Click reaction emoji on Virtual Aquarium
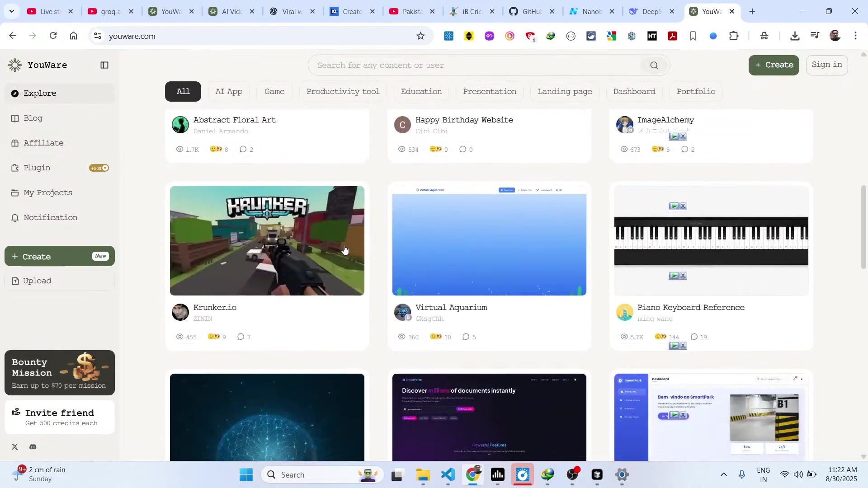 pos(436,337)
